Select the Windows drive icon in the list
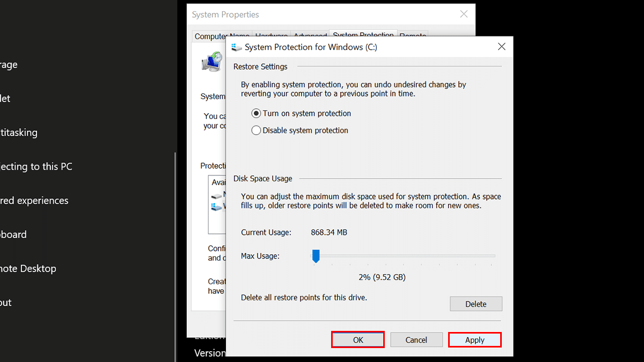The width and height of the screenshot is (644, 362). click(217, 206)
